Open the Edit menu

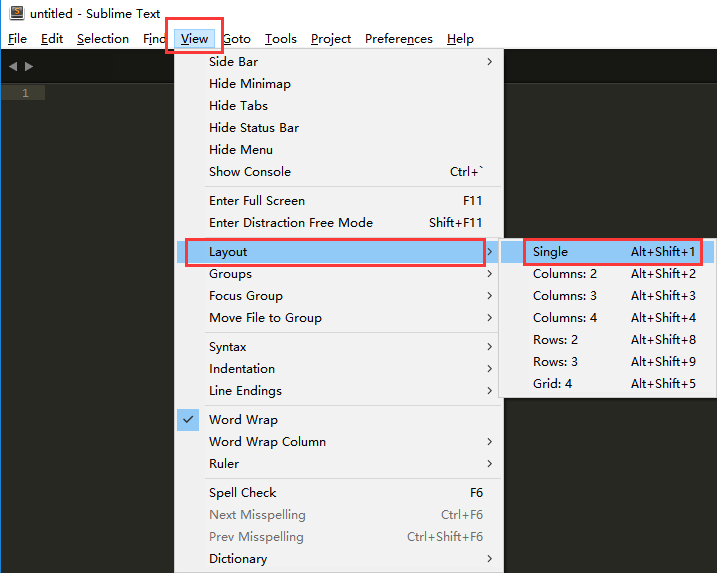pos(52,39)
